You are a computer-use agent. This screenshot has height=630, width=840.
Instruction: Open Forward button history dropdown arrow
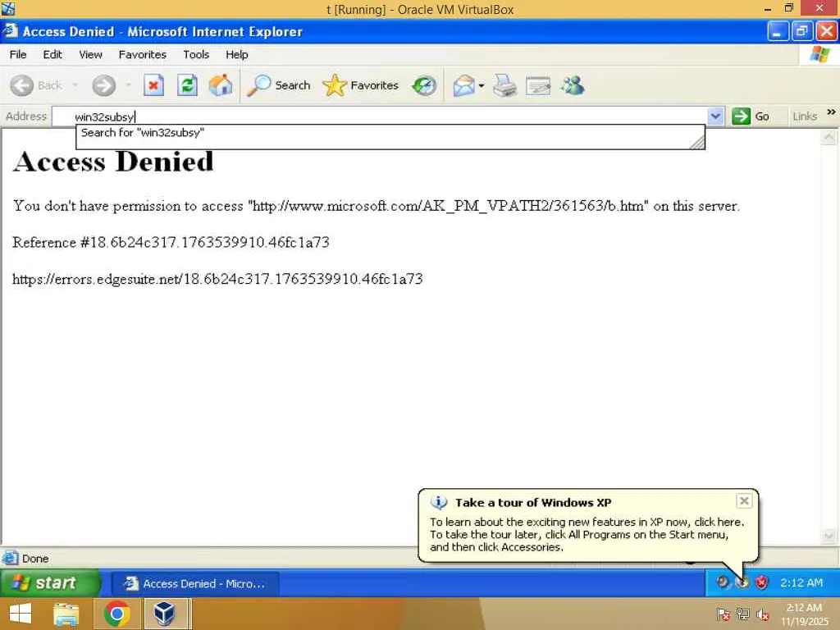[128, 85]
